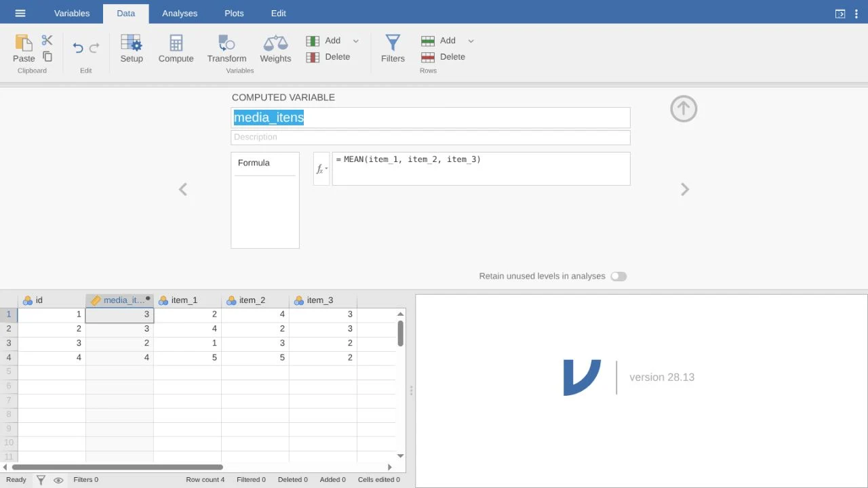This screenshot has width=868, height=488.
Task: Open the hamburger main menu
Action: pos(20,14)
